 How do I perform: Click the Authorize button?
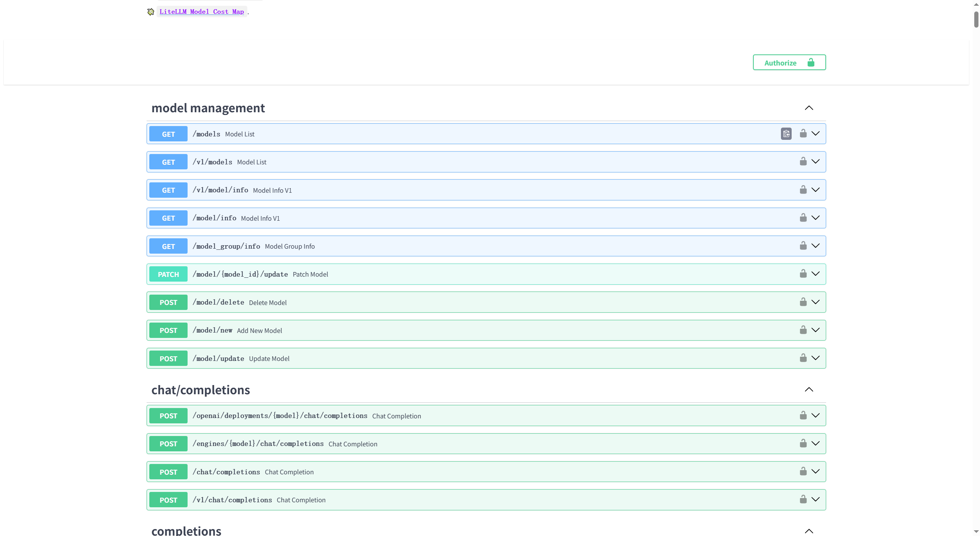point(789,62)
